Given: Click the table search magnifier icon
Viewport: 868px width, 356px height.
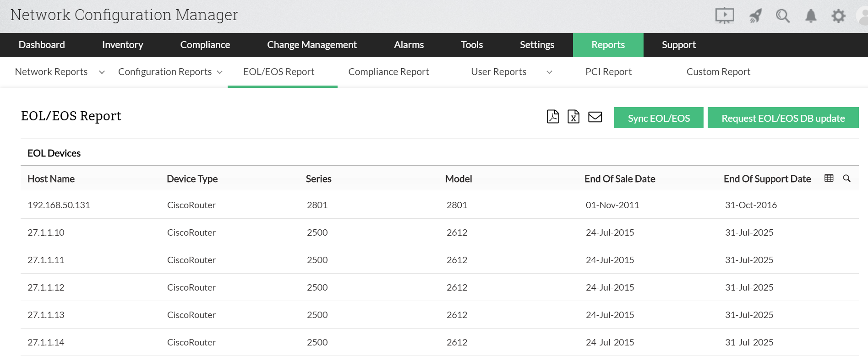Looking at the screenshot, I should coord(846,178).
